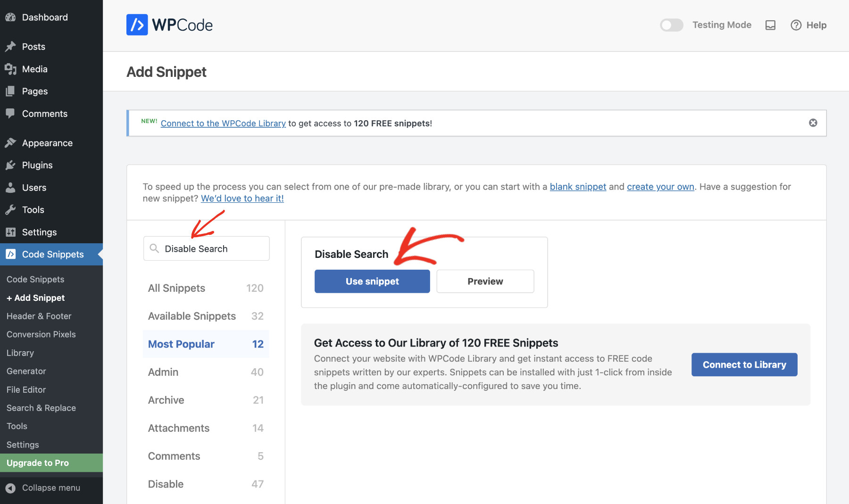Enable the Testing Mode toggle
The image size is (849, 504).
pyautogui.click(x=672, y=25)
